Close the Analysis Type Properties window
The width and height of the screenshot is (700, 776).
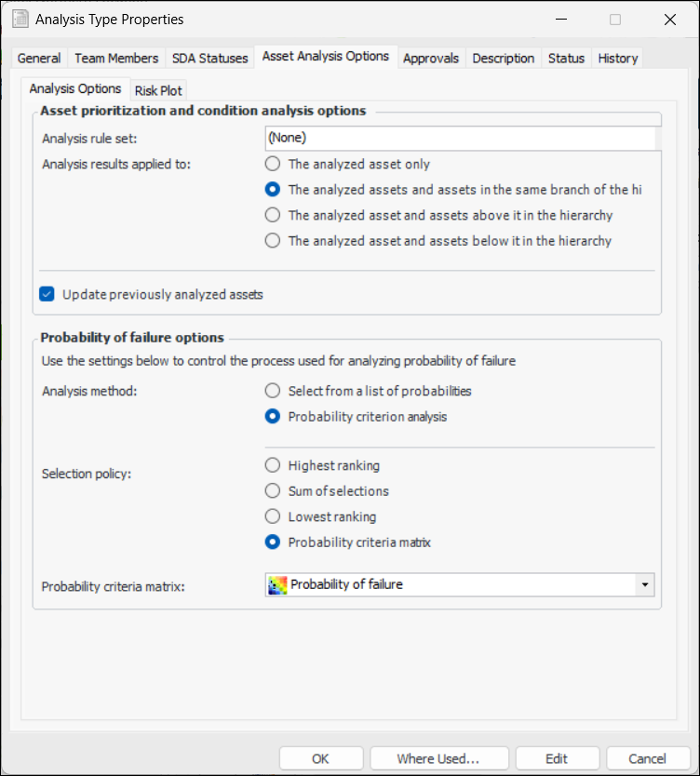pos(670,20)
